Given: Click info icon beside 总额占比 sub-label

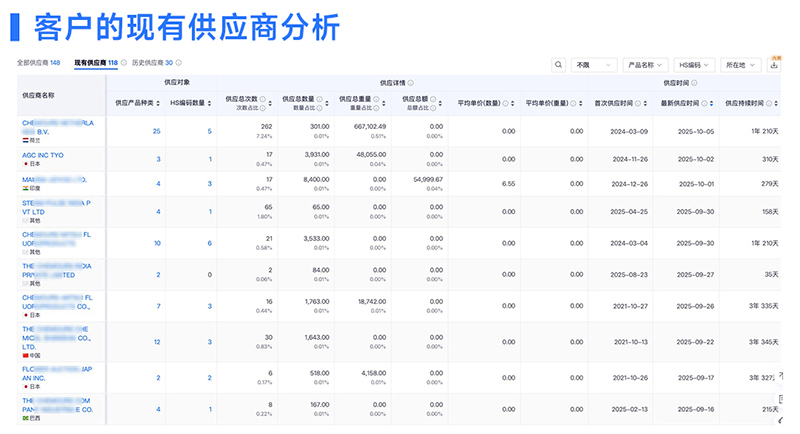Looking at the screenshot, I should click(x=433, y=108).
